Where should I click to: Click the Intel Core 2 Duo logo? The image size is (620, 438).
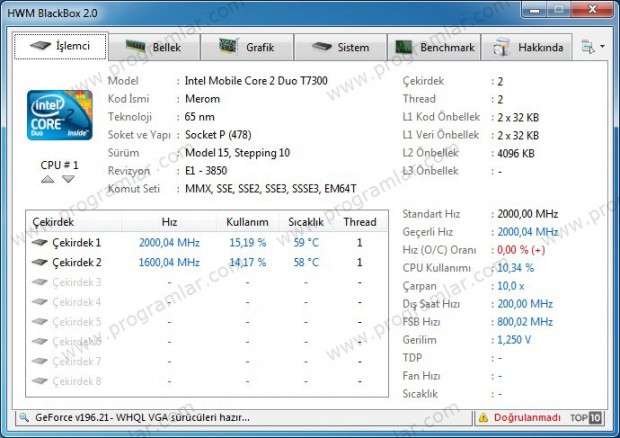pos(60,115)
